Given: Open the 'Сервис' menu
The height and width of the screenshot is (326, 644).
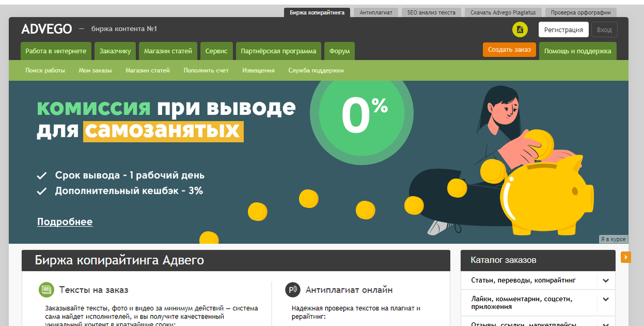Looking at the screenshot, I should pos(216,50).
